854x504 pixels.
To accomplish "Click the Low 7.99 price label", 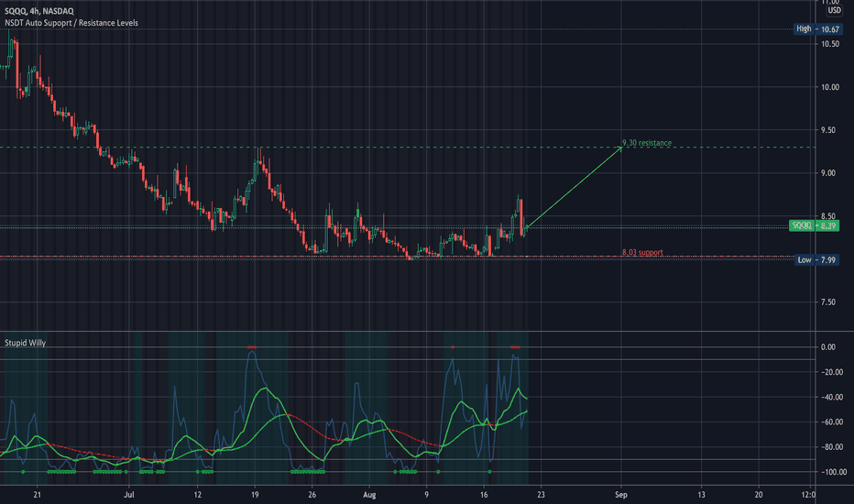I will 816,260.
